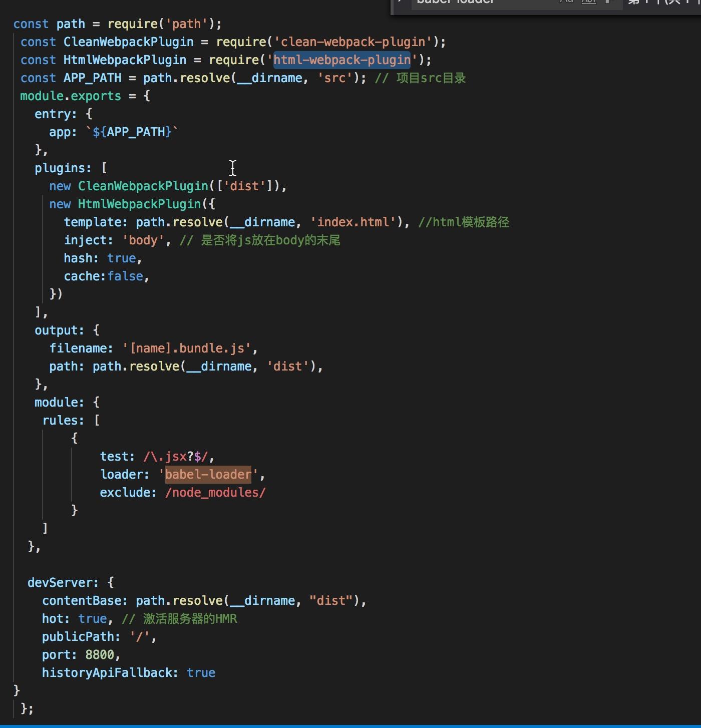Screen dimensions: 701x728
Task: Click HtmlWebpackPlugin in the new call
Action: tap(139, 204)
